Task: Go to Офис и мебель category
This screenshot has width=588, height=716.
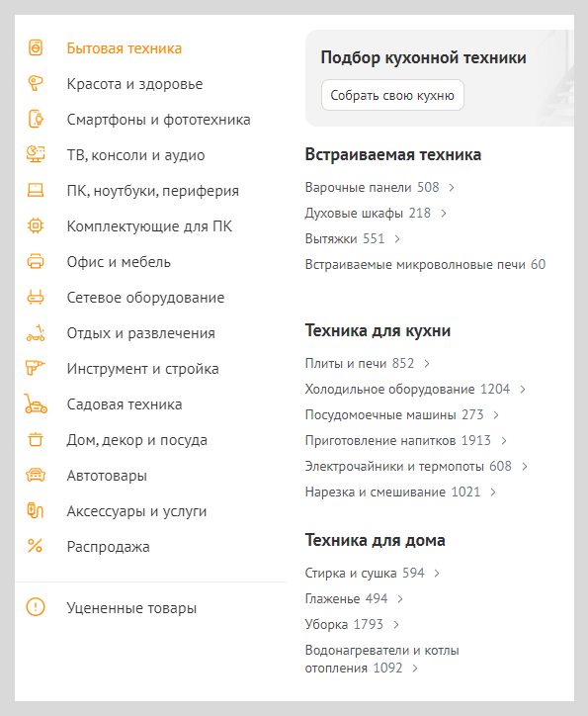Action: 119,262
